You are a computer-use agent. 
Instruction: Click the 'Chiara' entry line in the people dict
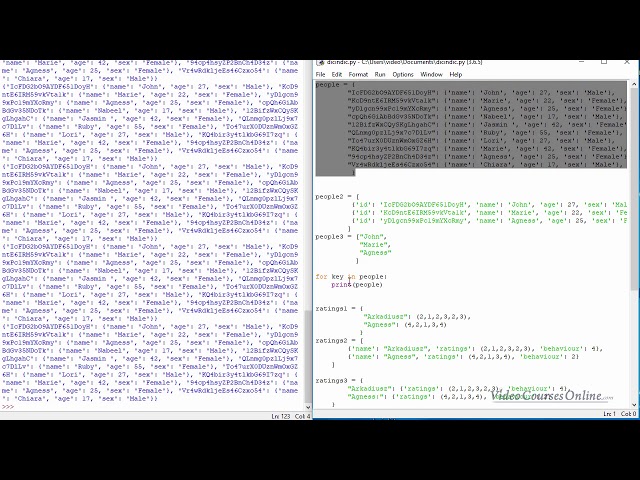tap(487, 165)
